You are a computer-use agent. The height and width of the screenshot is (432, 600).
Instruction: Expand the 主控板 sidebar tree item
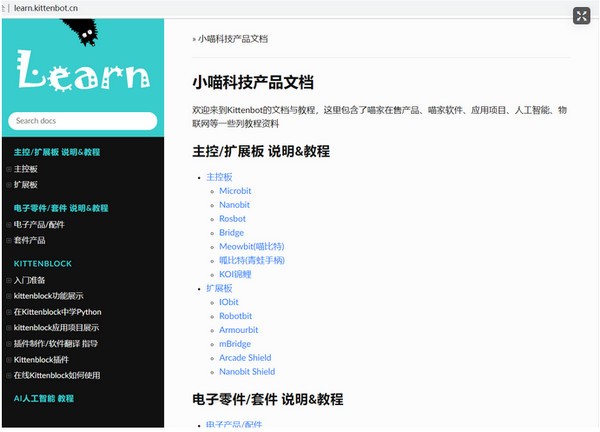pos(9,169)
